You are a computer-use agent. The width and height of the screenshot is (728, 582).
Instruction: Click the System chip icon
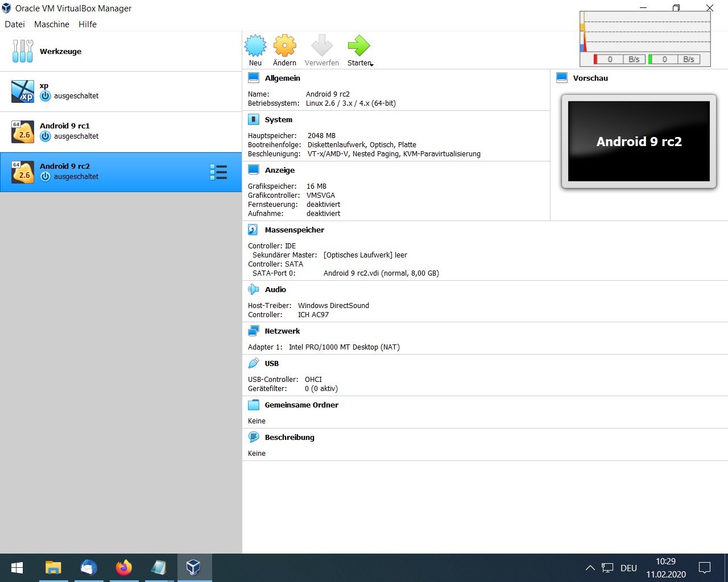[x=254, y=119]
